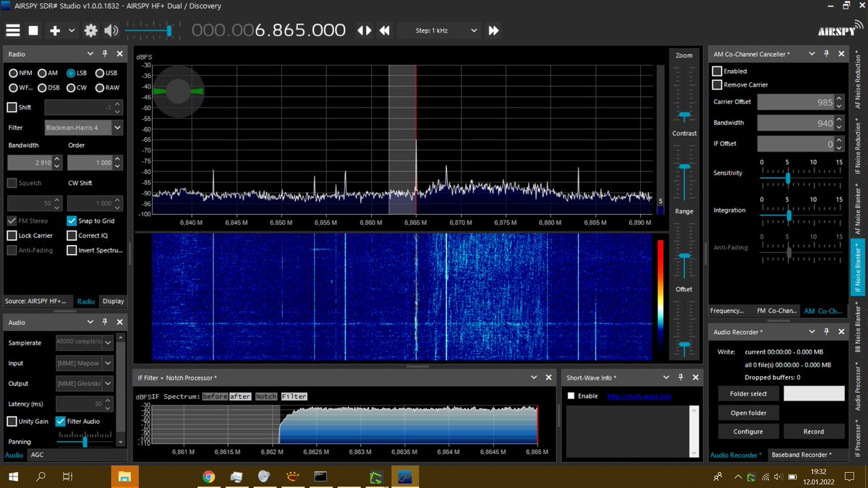Tick the Short-Wave Info Enable checkbox
The image size is (868, 488).
pyautogui.click(x=571, y=396)
